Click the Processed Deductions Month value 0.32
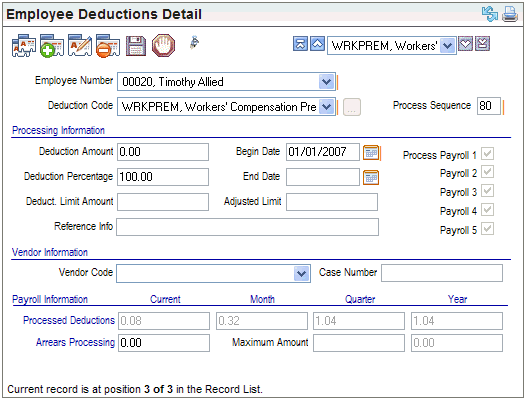Viewport: 526px width, 398px height. 262,321
